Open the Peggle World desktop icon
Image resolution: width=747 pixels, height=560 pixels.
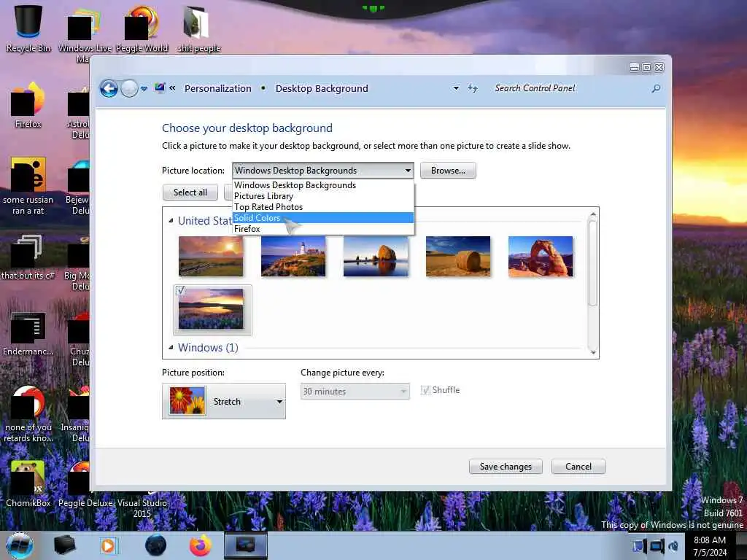coord(142,28)
